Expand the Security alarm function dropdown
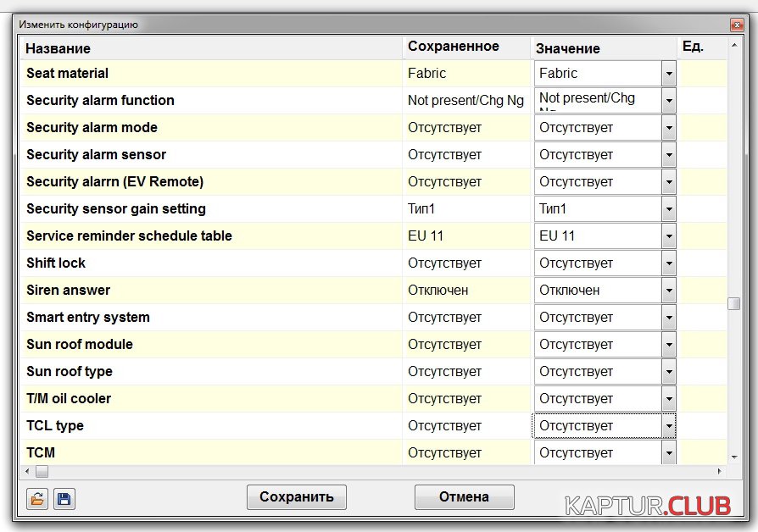The image size is (758, 532). click(669, 101)
